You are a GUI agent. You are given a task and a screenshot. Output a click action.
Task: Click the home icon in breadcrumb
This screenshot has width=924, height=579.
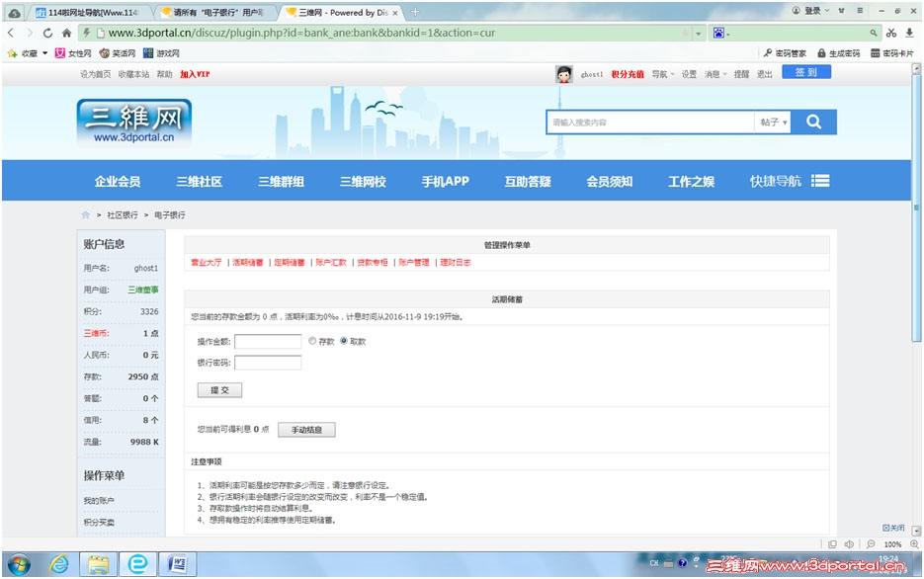coord(85,215)
